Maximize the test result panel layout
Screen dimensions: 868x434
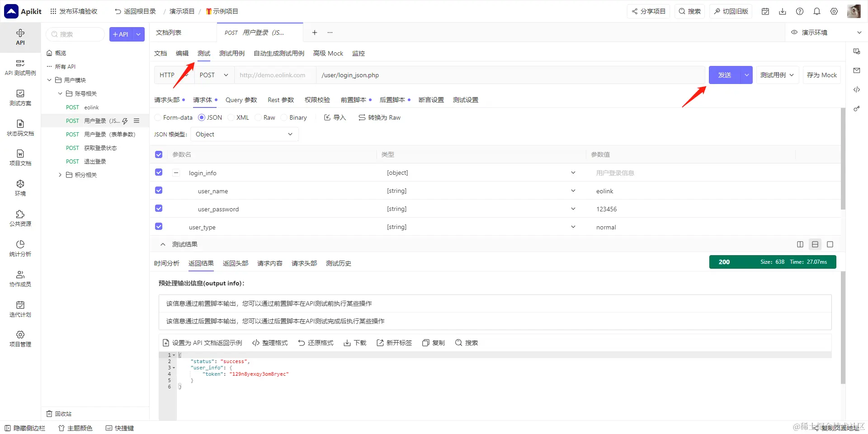click(830, 244)
